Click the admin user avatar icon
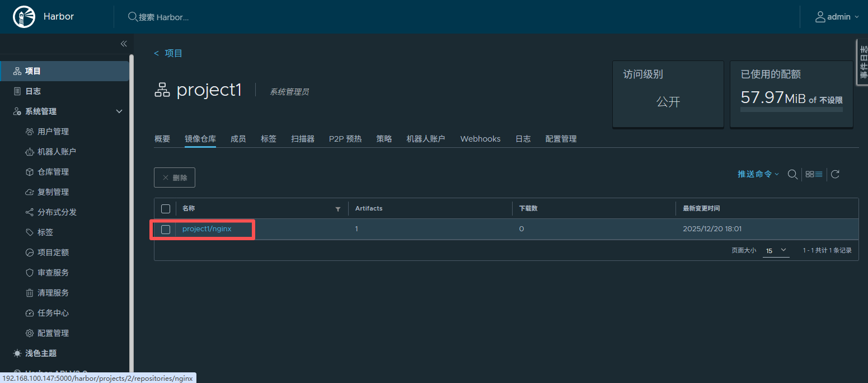The image size is (868, 383). point(820,17)
